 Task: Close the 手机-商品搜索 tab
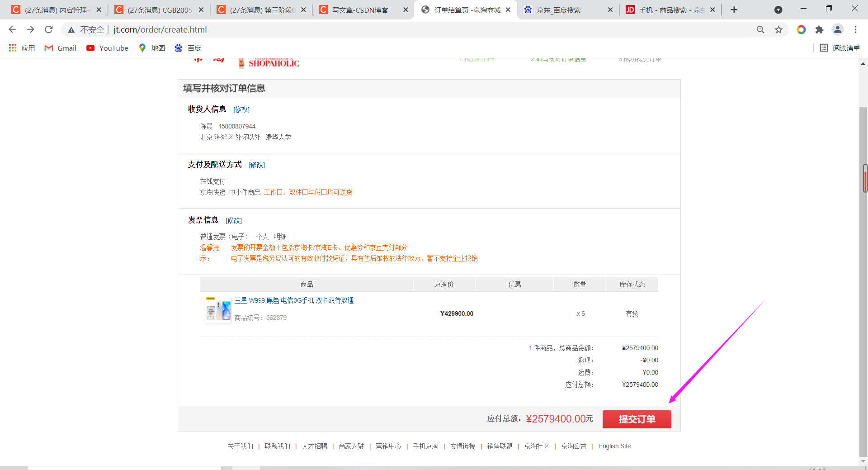tap(712, 9)
